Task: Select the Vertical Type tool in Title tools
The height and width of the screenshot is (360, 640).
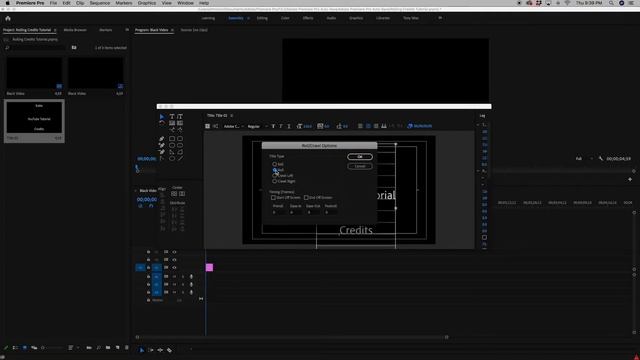Action: coord(180,117)
